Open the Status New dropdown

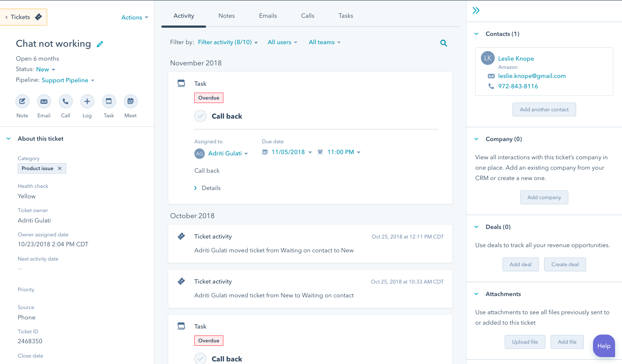point(46,69)
